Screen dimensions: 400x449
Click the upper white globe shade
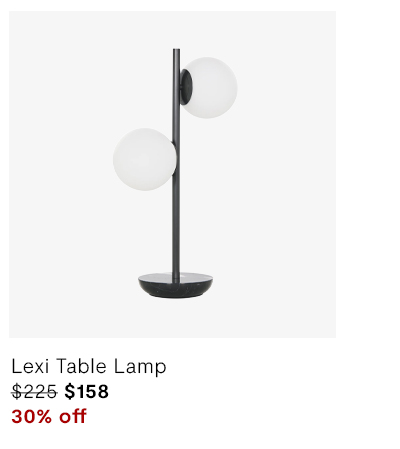tap(210, 88)
